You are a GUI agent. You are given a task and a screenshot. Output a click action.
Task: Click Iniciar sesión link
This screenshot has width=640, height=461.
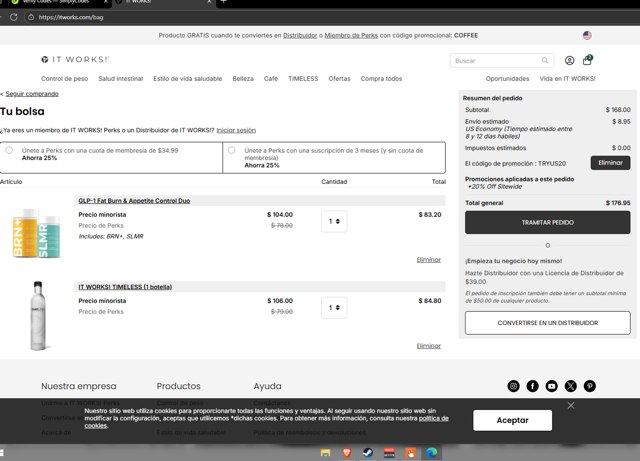[236, 130]
